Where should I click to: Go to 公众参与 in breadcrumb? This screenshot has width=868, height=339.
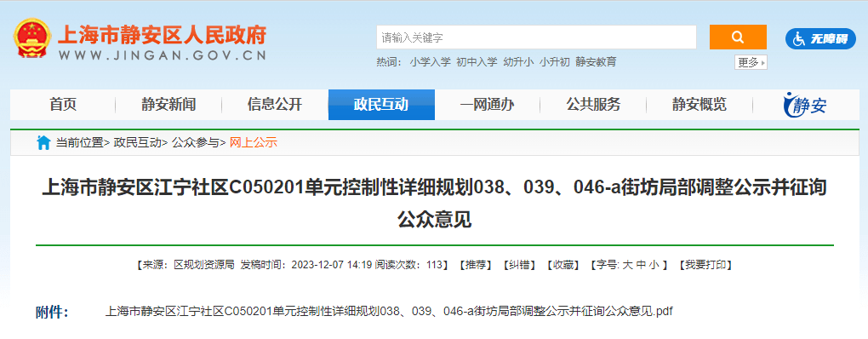click(196, 143)
